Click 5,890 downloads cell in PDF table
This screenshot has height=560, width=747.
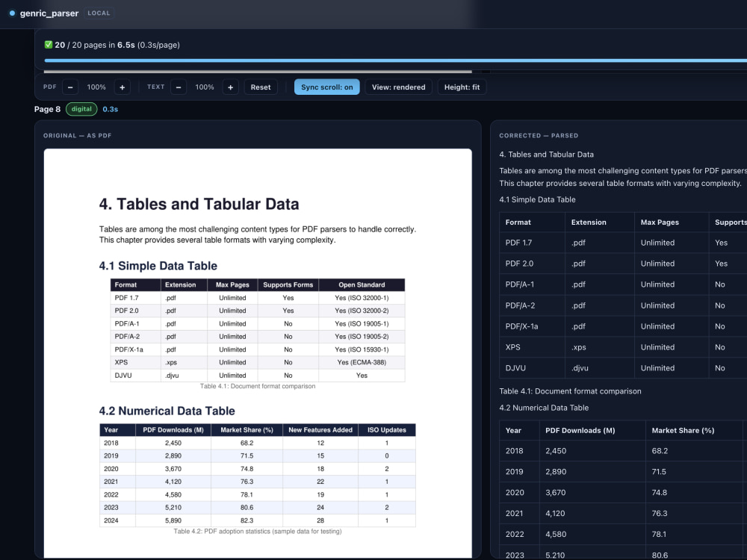click(173, 520)
